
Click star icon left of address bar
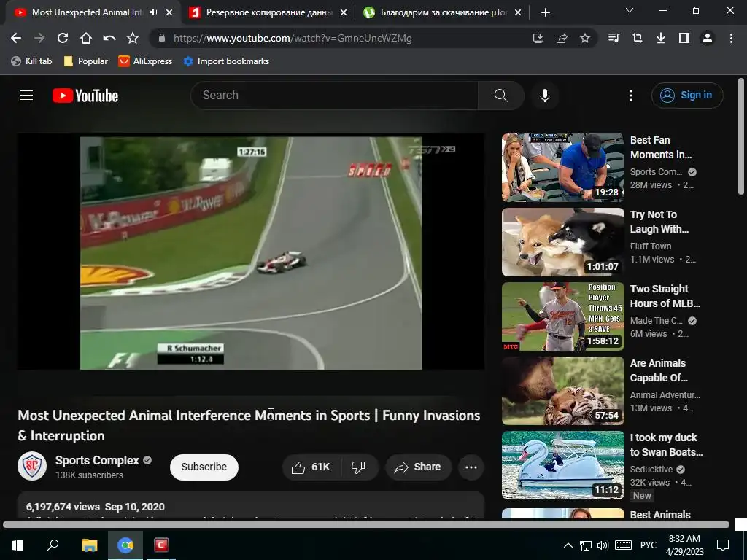pos(133,38)
